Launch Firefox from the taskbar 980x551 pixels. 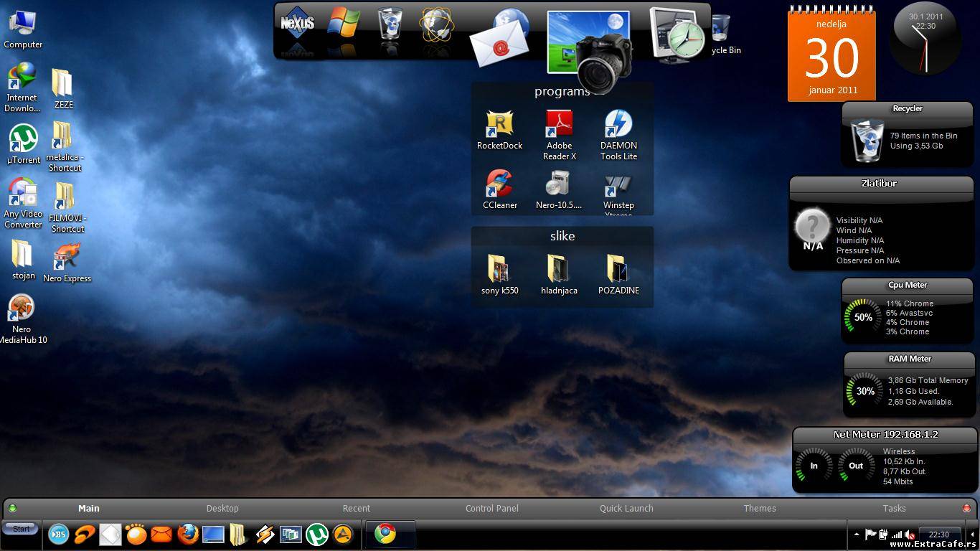pyautogui.click(x=188, y=534)
